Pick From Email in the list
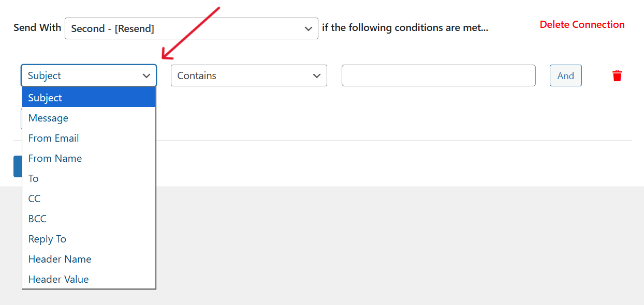 89,138
